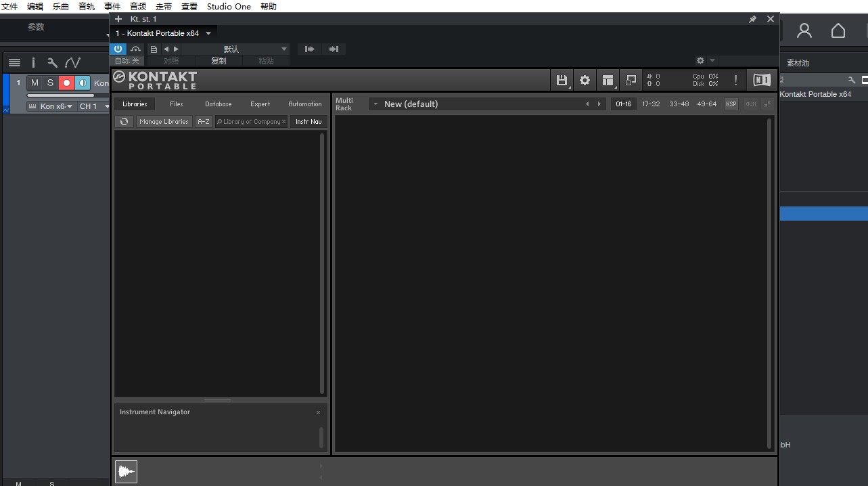This screenshot has height=486, width=868.
Task: Open Kontakt options gear
Action: tap(585, 80)
